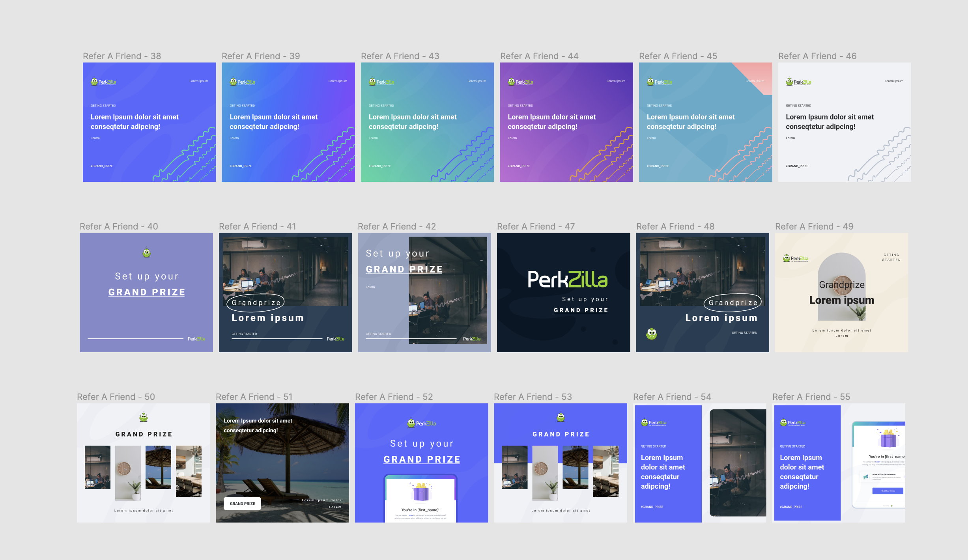The width and height of the screenshot is (968, 560).
Task: Click the PerkZilla logo in frame 54
Action: click(654, 422)
